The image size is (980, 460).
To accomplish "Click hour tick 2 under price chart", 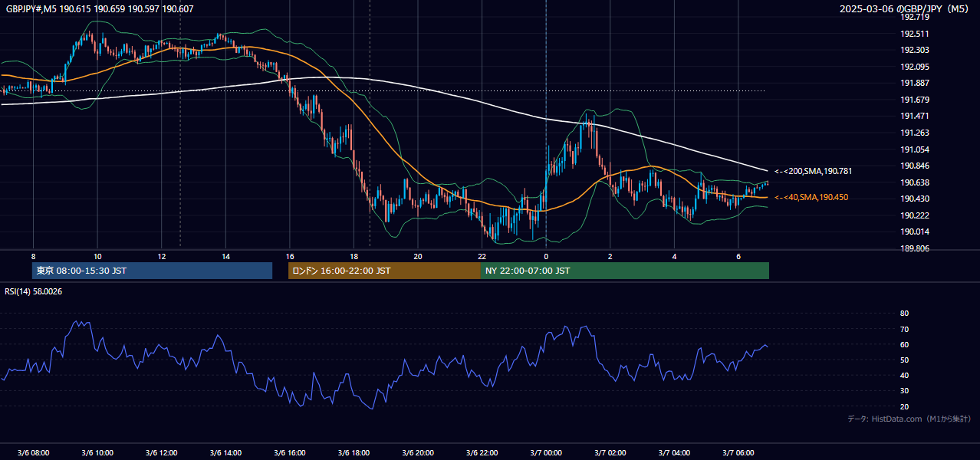I will click(610, 256).
